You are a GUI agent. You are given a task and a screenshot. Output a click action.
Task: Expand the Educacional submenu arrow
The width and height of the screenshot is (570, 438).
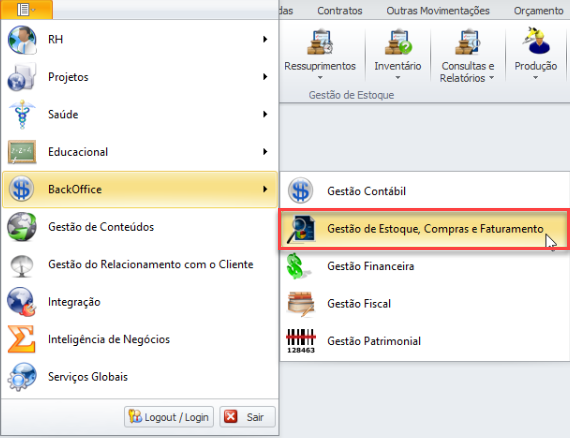coord(265,152)
